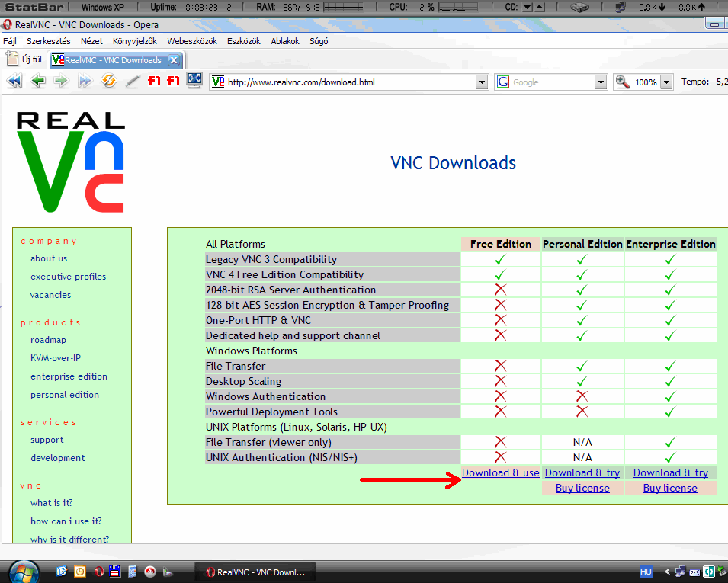Image resolution: width=728 pixels, height=583 pixels.
Task: Click the red round quick launch icon
Action: (x=150, y=572)
